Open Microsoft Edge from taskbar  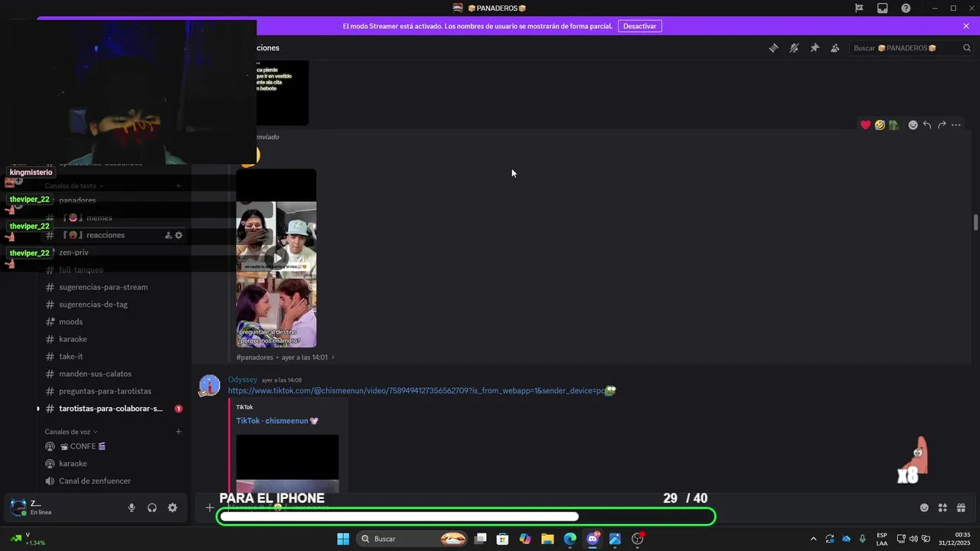tap(570, 539)
